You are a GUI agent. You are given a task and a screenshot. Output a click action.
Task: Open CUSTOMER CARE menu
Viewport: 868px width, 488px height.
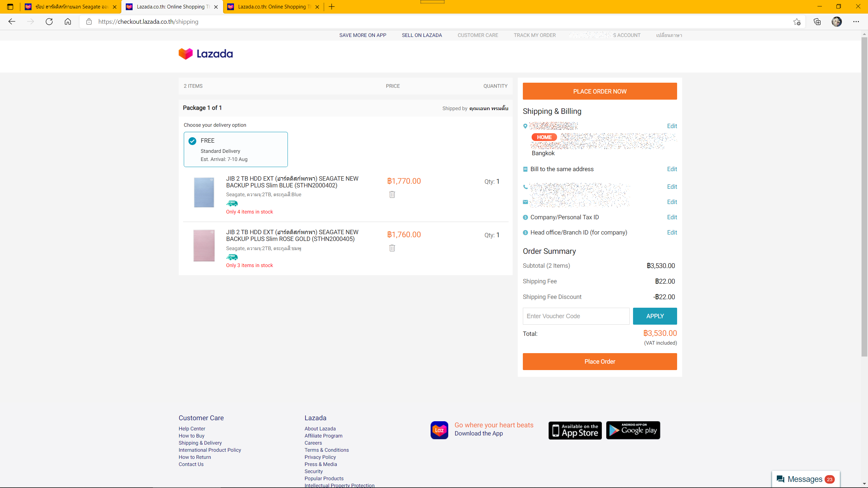[478, 35]
